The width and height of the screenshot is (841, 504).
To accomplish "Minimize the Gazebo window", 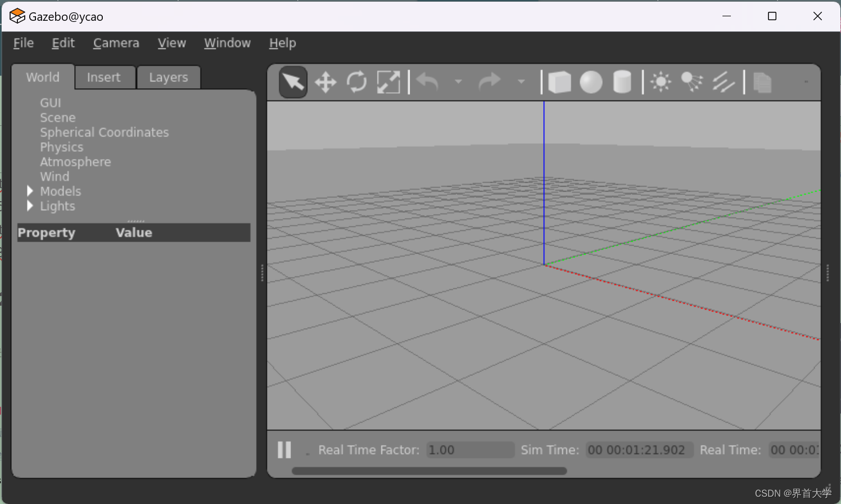I will click(726, 16).
